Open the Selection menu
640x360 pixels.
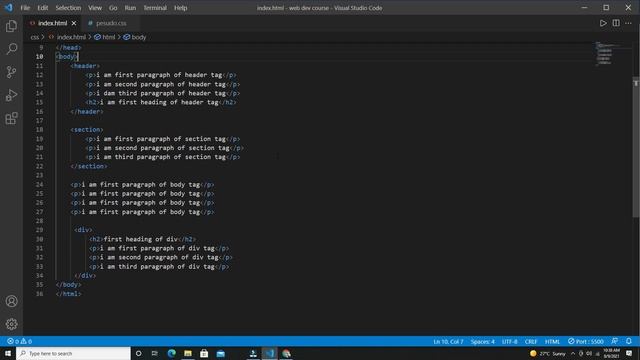coord(68,8)
